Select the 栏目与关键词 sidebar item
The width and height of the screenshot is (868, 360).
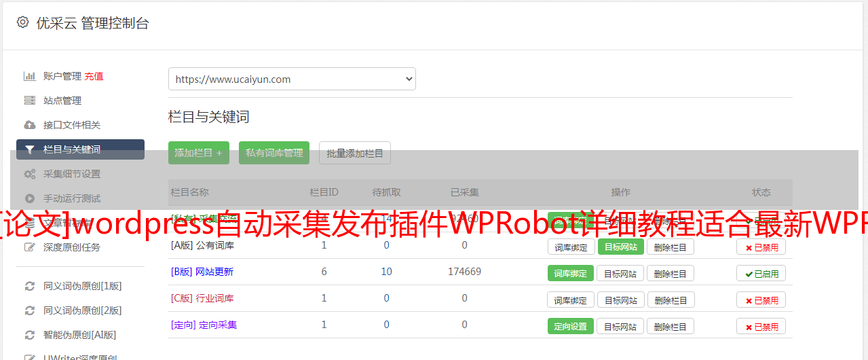click(80, 149)
